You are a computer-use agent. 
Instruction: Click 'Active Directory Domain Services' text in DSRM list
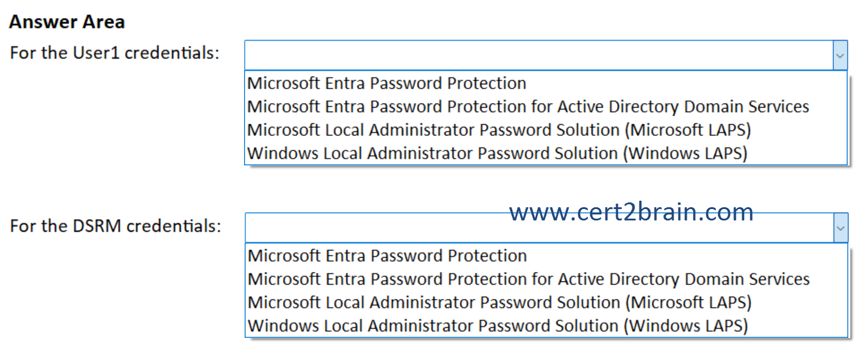(x=684, y=279)
